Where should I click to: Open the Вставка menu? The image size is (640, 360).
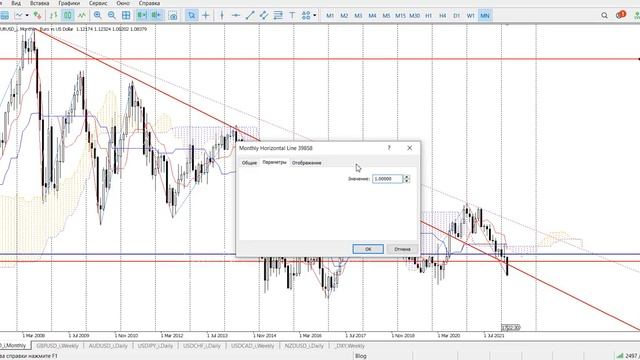pyautogui.click(x=40, y=3)
